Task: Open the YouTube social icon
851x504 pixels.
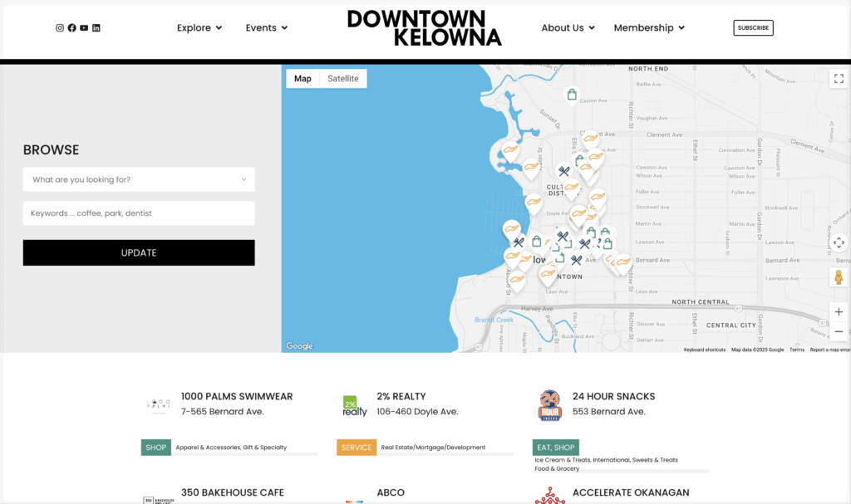Action: pyautogui.click(x=84, y=28)
